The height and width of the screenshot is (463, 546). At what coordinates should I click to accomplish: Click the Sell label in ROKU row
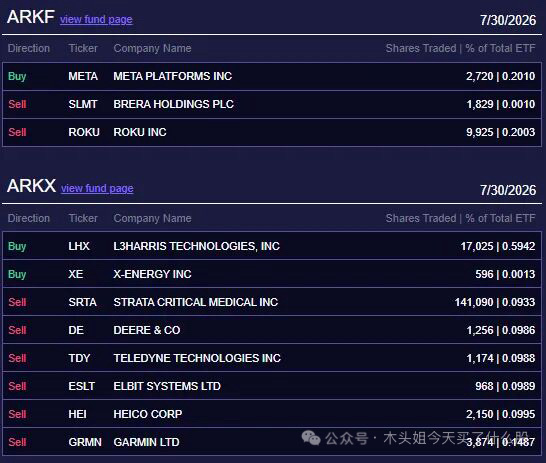coord(17,132)
